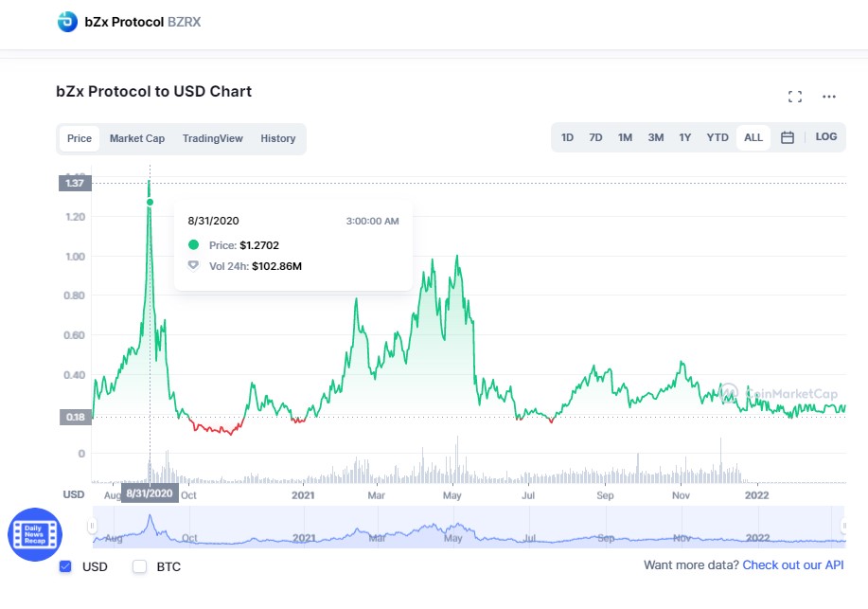This screenshot has height=609, width=868.
Task: Click the 2021 label on the main chart axis
Action: 303,495
